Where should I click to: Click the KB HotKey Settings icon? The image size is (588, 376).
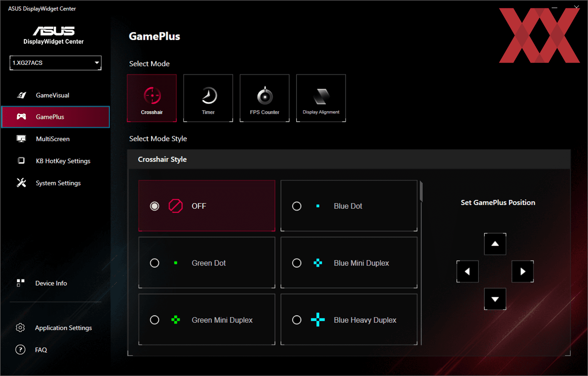tap(21, 161)
